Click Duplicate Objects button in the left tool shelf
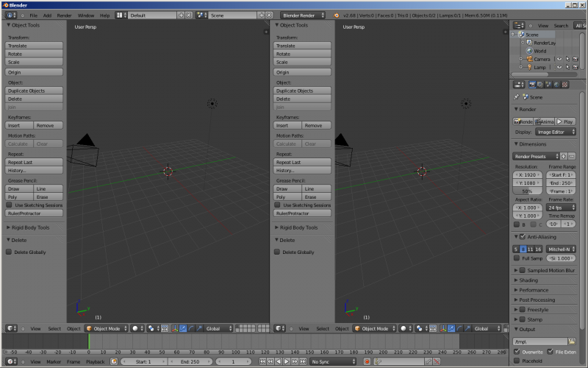This screenshot has width=588, height=368. click(35, 91)
